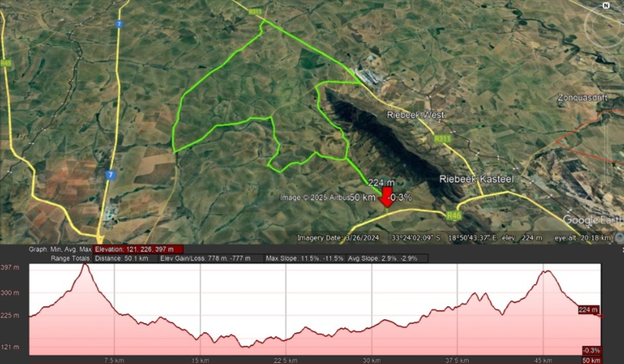
Task: Click the 224 m elevation tag on profile
Action: (588, 310)
